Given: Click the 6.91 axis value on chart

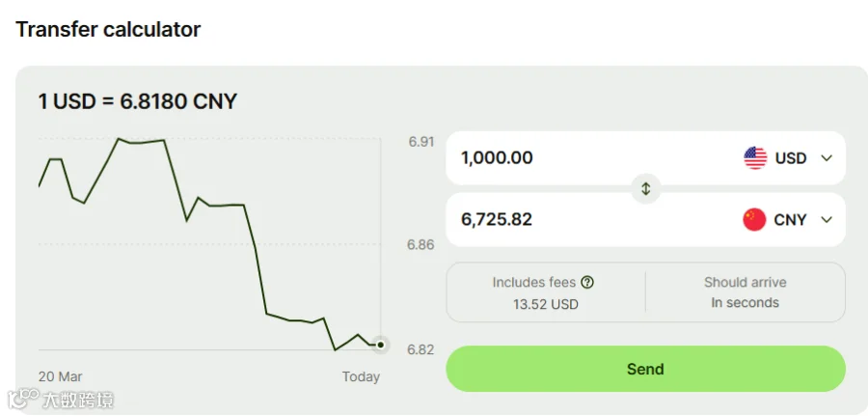Looking at the screenshot, I should [420, 142].
